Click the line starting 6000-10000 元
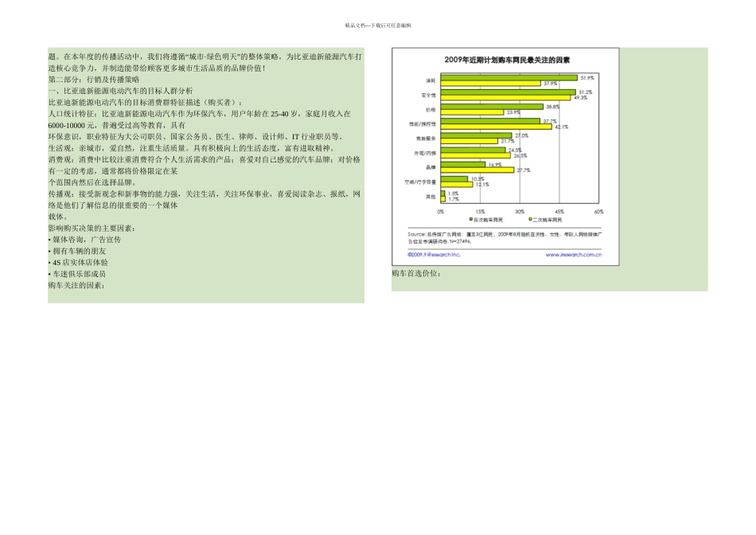The height and width of the screenshot is (535, 756). click(x=117, y=126)
